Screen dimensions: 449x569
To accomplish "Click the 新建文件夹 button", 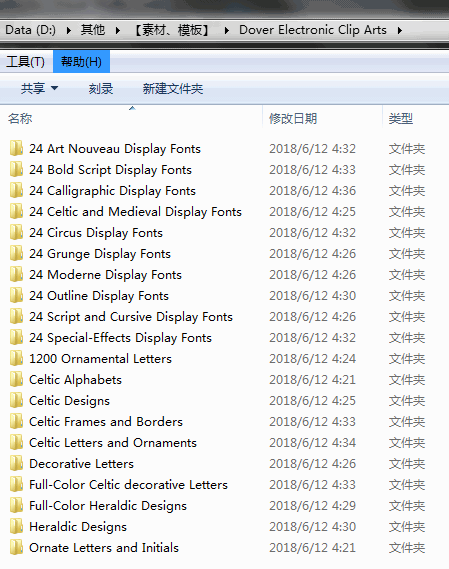I will tap(173, 89).
